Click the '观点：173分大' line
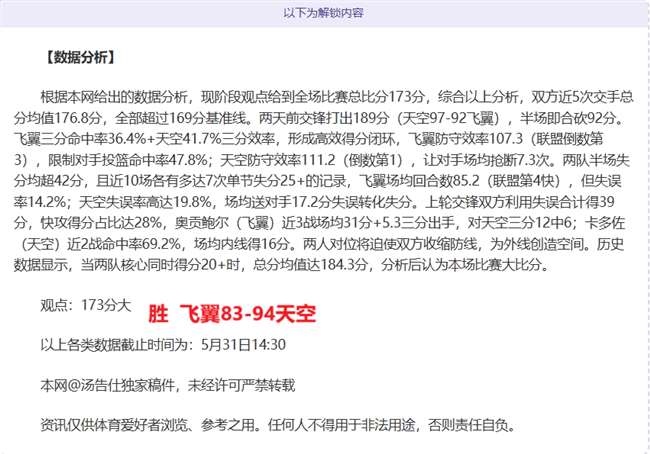 click(86, 305)
